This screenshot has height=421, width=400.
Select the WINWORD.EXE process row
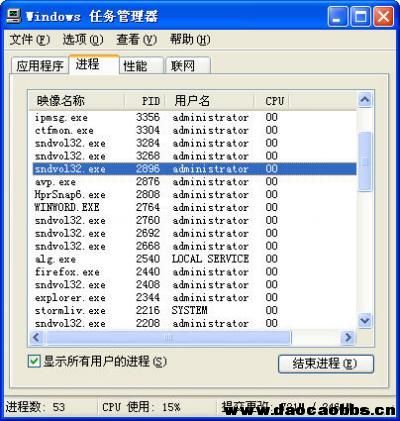pos(194,207)
